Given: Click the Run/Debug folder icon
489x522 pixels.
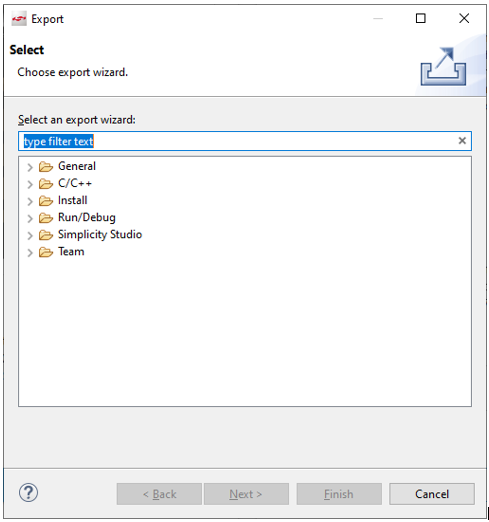Looking at the screenshot, I should point(46,218).
